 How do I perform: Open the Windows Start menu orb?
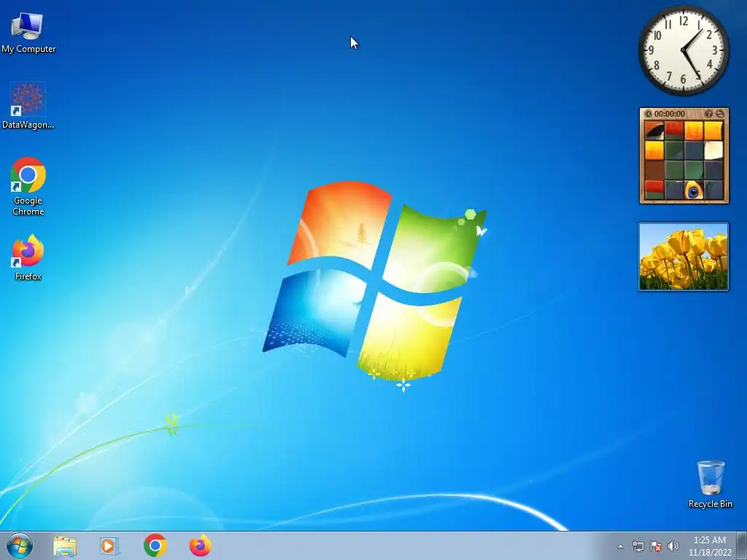pos(20,545)
